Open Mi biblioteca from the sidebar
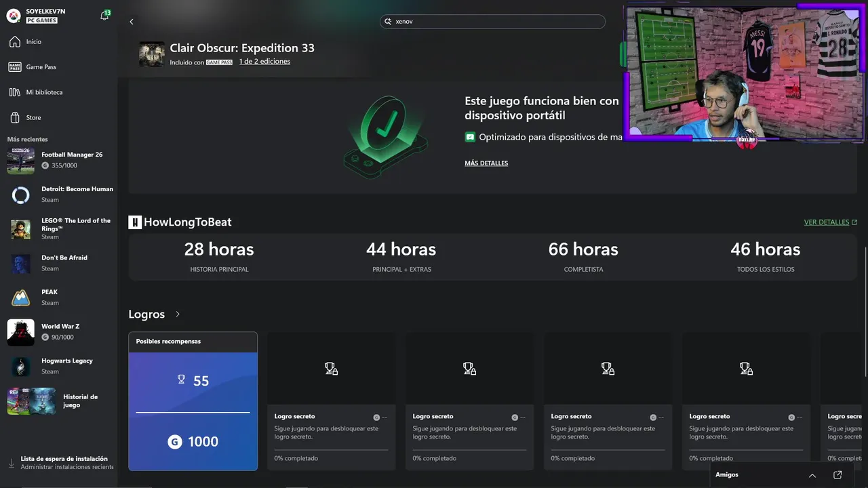The image size is (868, 488). click(x=58, y=92)
